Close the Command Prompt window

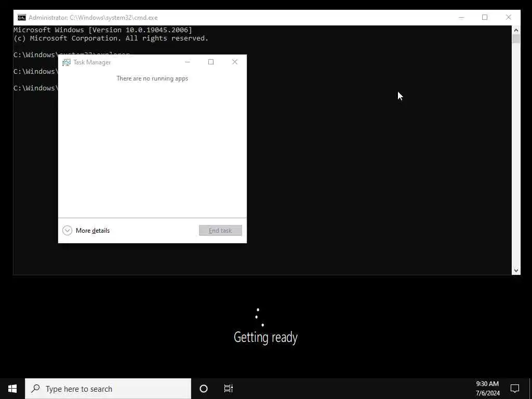click(x=508, y=18)
